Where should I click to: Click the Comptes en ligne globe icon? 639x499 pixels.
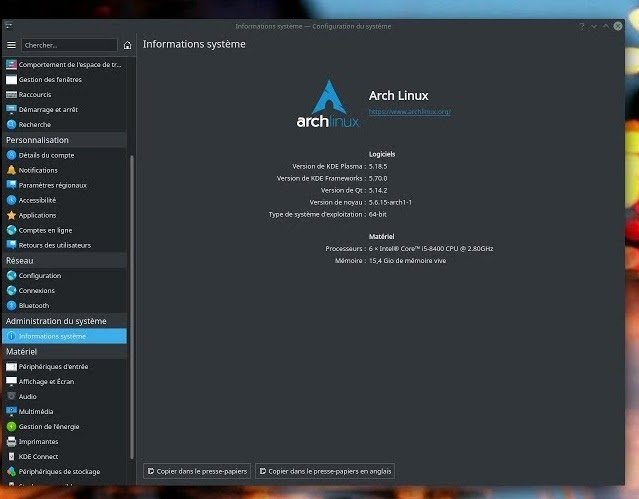click(x=11, y=230)
